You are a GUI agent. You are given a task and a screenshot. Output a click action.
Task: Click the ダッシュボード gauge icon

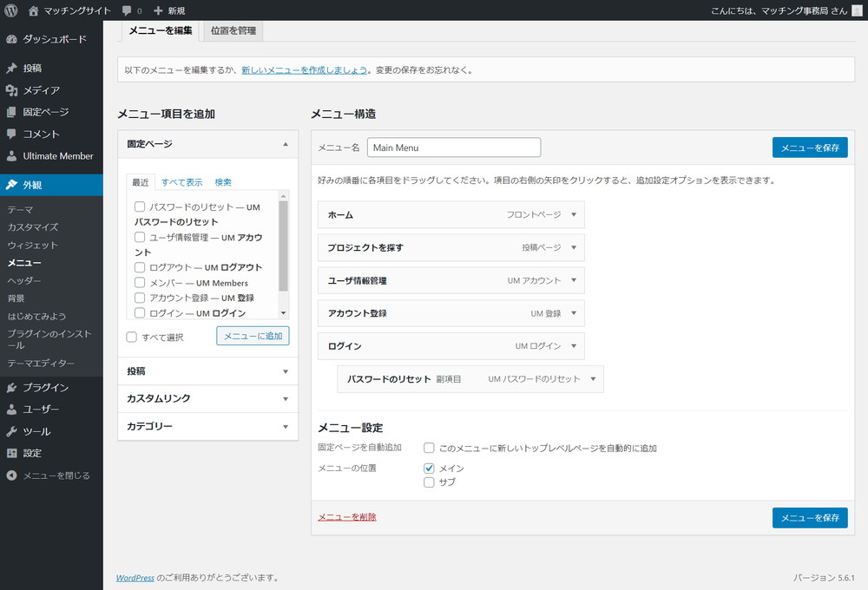point(11,39)
